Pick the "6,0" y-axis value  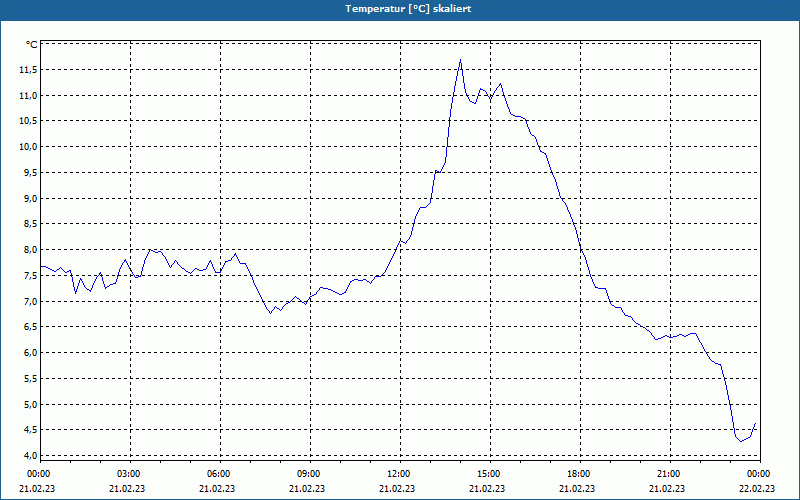coord(30,353)
